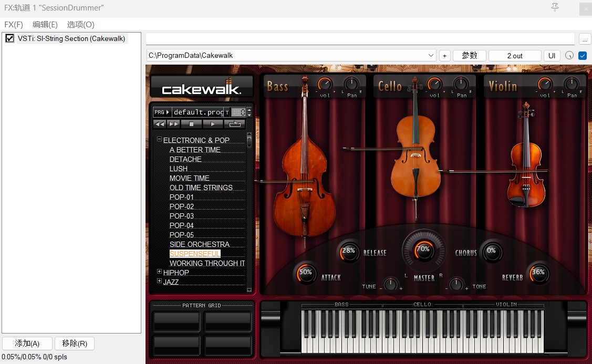Click the rewind transport button

coord(160,124)
